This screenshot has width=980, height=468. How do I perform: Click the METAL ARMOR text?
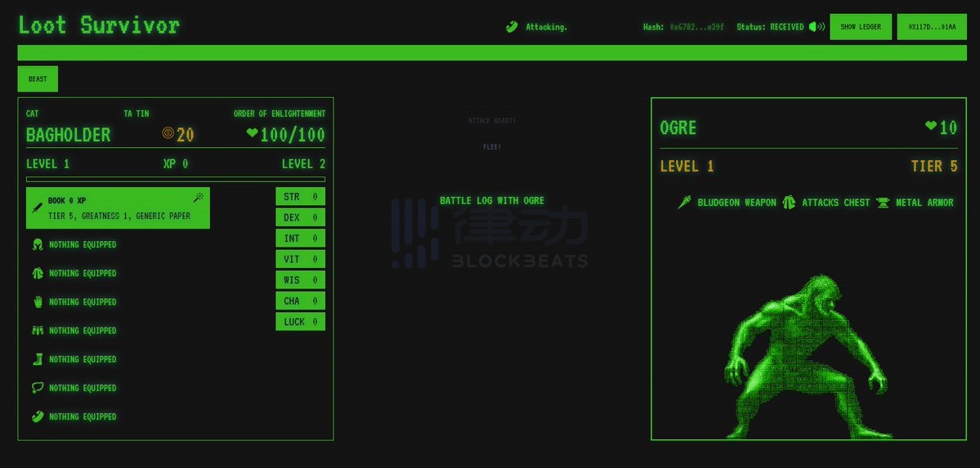[925, 203]
